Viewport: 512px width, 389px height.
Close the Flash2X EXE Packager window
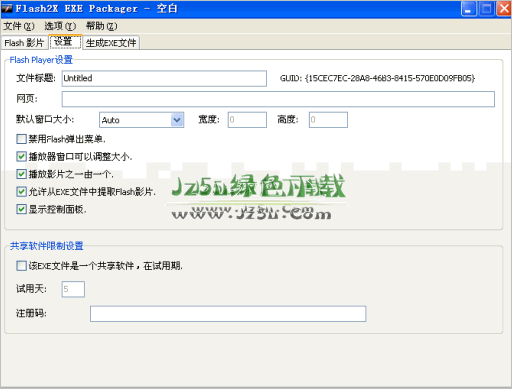coord(504,8)
